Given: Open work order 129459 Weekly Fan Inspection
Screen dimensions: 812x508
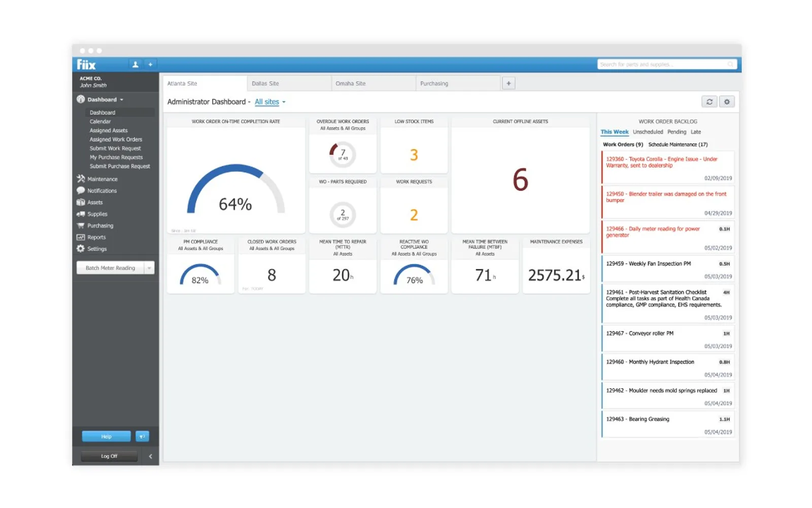Looking at the screenshot, I should coord(668,269).
